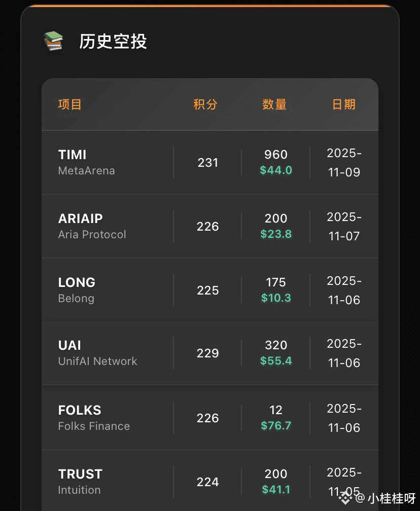Select the FOLKS Folks Finance row
This screenshot has height=511, width=420.
point(210,418)
